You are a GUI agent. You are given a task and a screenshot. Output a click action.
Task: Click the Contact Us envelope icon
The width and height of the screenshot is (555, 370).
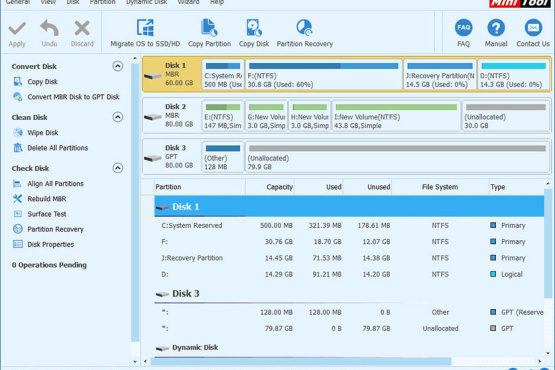tap(533, 28)
